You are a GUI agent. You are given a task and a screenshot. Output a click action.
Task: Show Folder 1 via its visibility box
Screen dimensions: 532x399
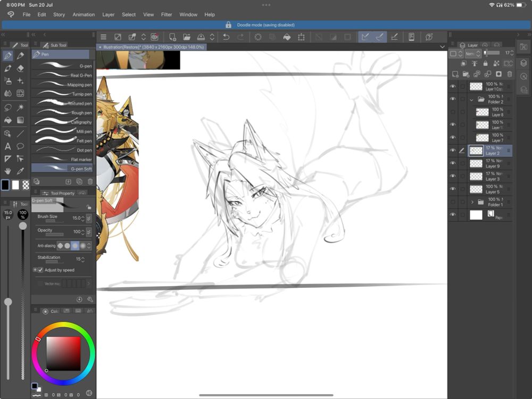[x=453, y=202]
